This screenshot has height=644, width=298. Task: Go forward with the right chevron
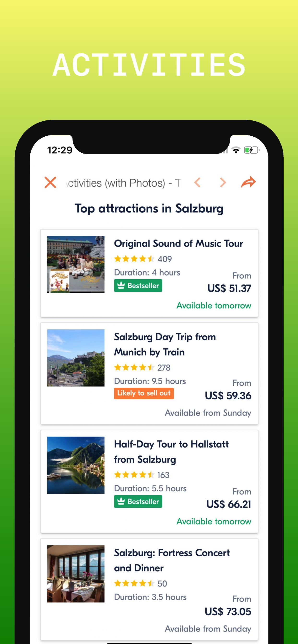[223, 183]
